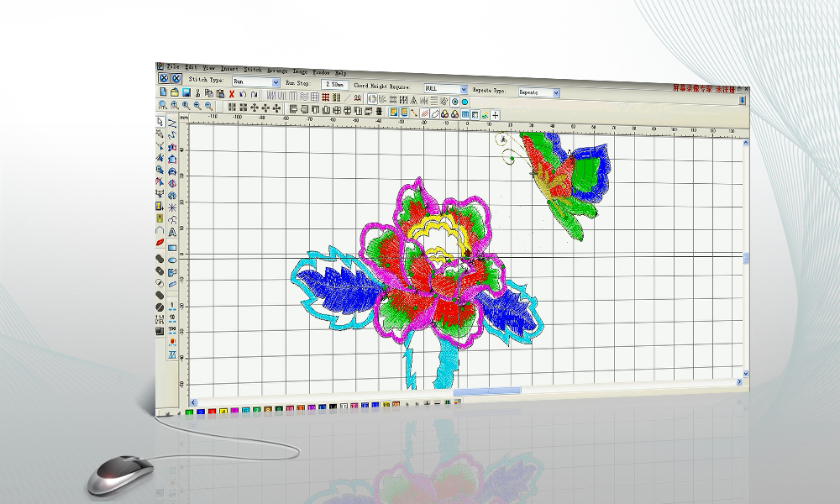Click the horizontal scrollbar left arrow

point(193,402)
